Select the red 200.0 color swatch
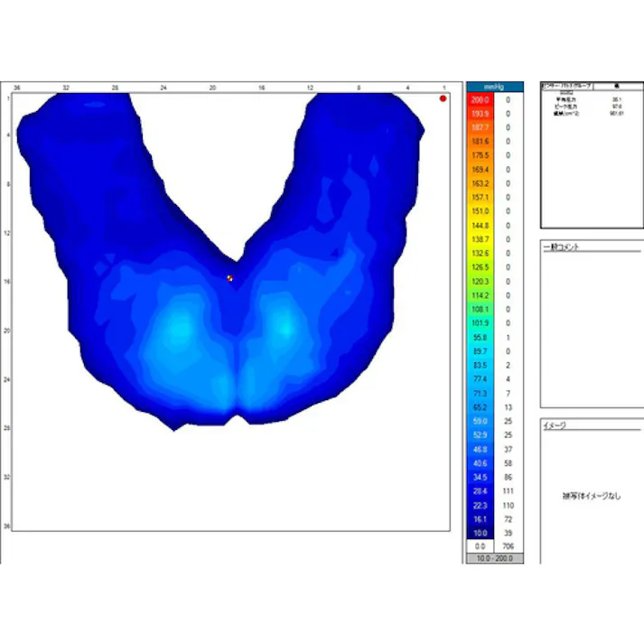The height and width of the screenshot is (644, 644). [x=480, y=100]
